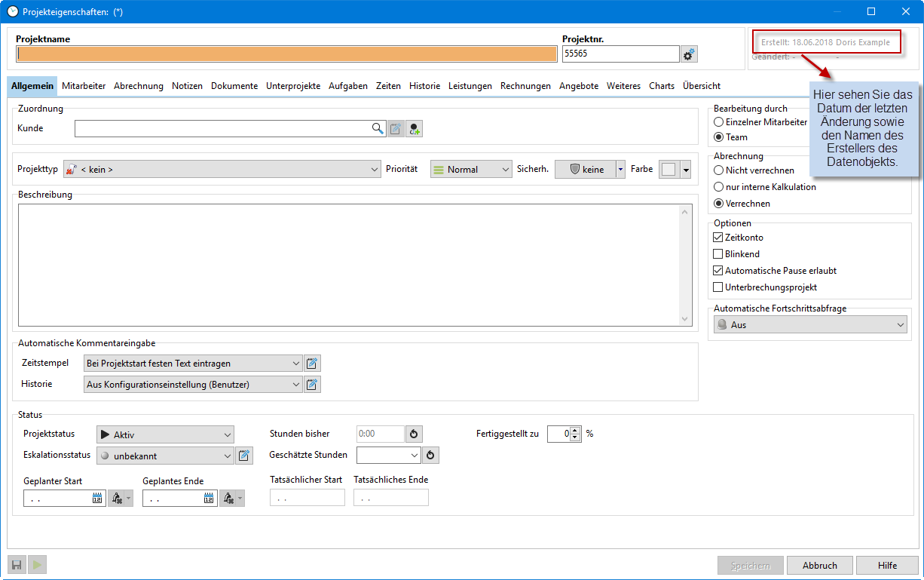The width and height of the screenshot is (924, 580).
Task: Expand the Priorität Normal dropdown
Action: pyautogui.click(x=471, y=170)
